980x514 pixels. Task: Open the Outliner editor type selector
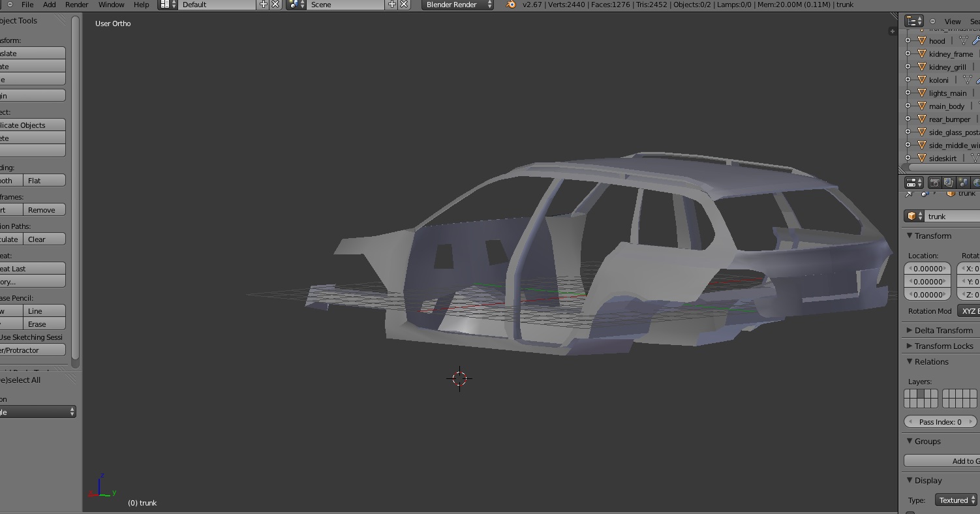click(913, 21)
